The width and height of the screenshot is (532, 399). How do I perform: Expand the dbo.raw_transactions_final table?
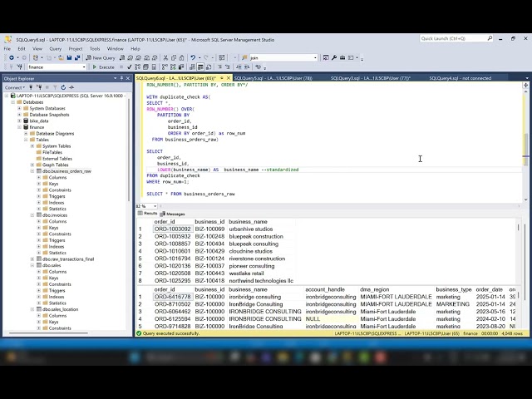(x=32, y=259)
